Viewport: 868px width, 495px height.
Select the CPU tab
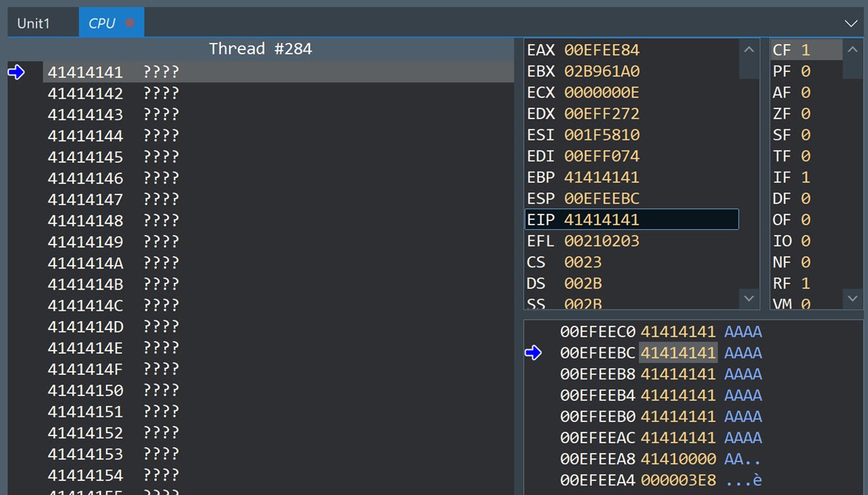click(x=111, y=24)
